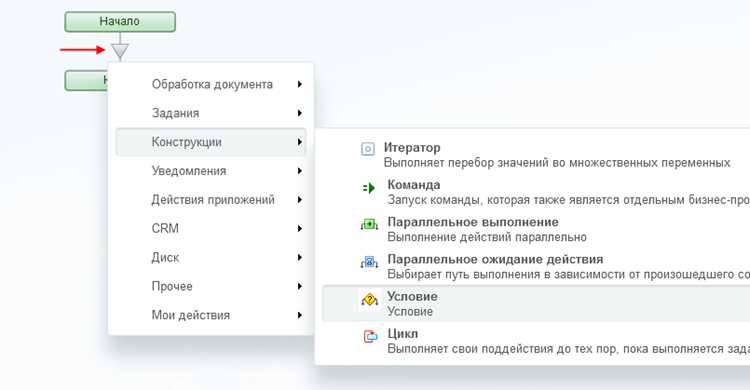The height and width of the screenshot is (390, 750).
Task: Choose Параллельное выполнение title
Action: (x=473, y=222)
